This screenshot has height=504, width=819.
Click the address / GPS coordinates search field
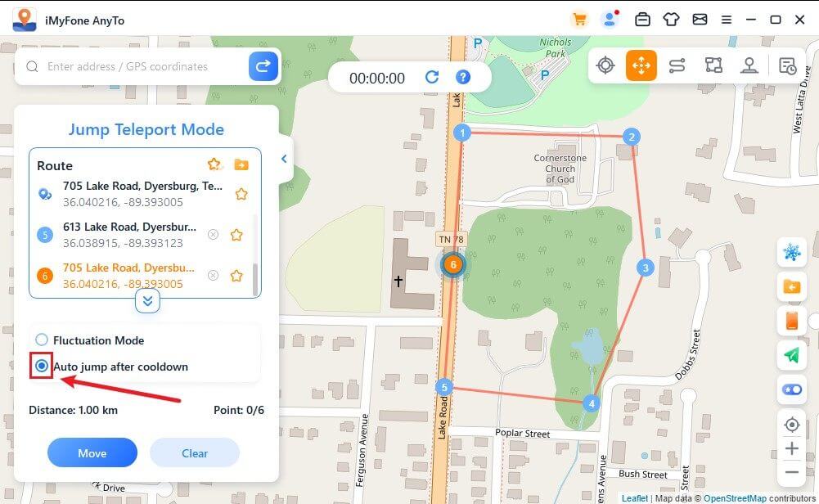point(136,66)
